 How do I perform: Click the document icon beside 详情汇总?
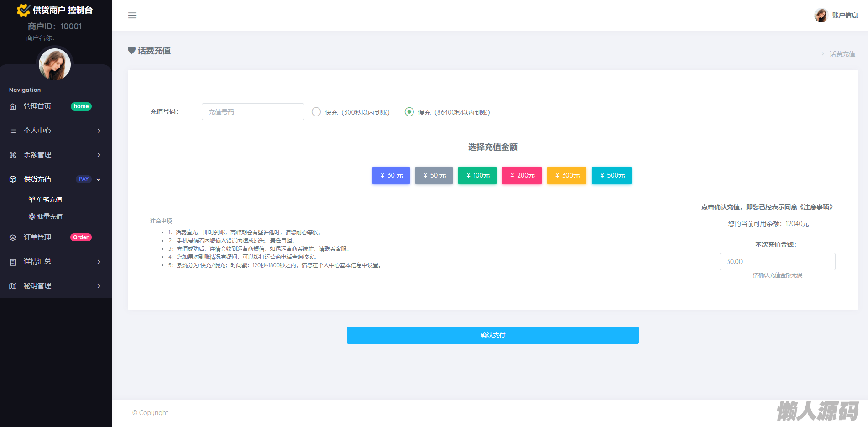click(x=13, y=262)
